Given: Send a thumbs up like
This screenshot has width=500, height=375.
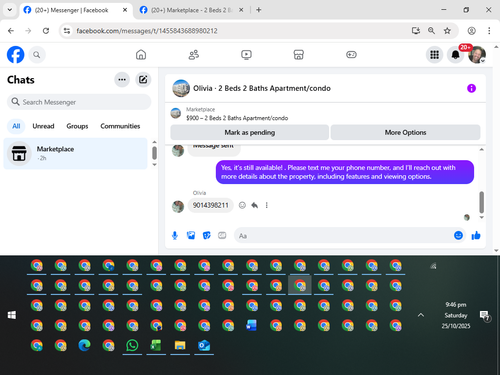Looking at the screenshot, I should point(476,235).
